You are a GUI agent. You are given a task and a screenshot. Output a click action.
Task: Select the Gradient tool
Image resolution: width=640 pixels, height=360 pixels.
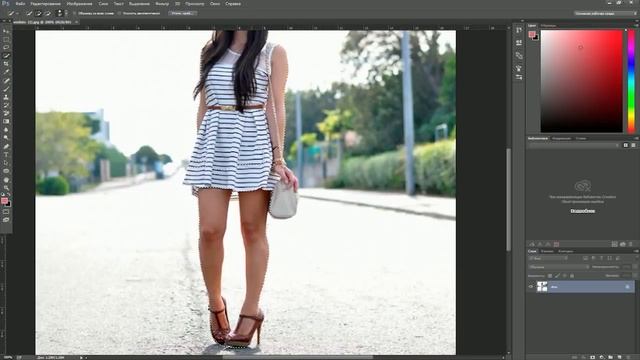(x=6, y=121)
